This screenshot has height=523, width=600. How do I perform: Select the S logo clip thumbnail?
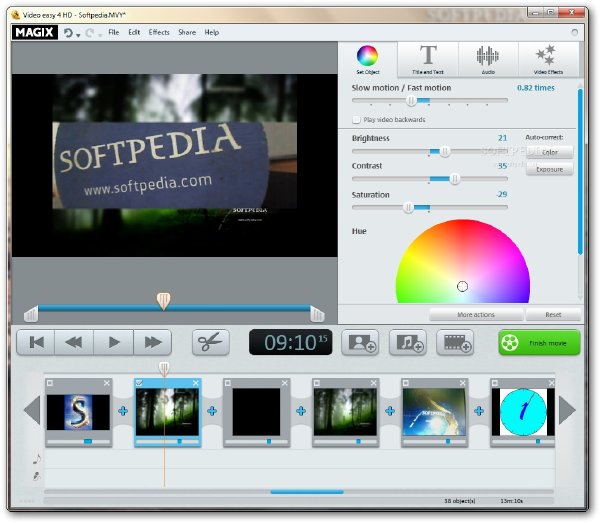(78, 412)
